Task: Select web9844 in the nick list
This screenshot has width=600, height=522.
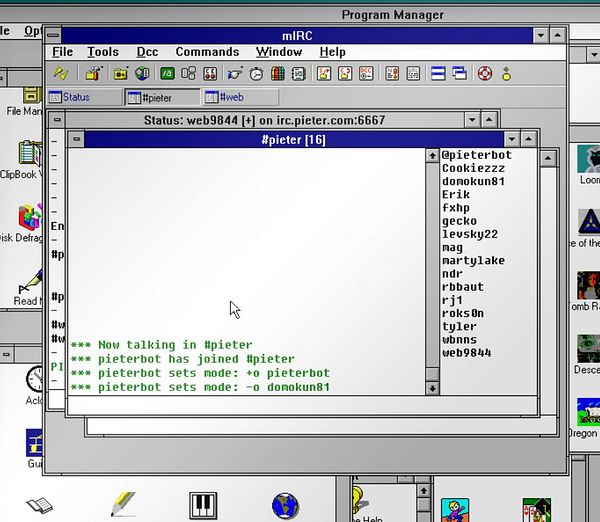Action: pos(466,353)
